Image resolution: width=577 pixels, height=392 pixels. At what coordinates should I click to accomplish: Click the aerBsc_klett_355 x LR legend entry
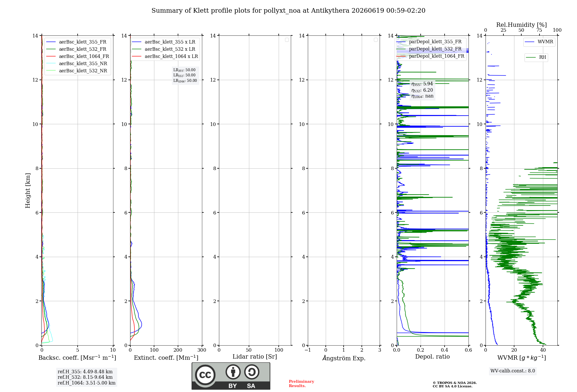(164, 42)
